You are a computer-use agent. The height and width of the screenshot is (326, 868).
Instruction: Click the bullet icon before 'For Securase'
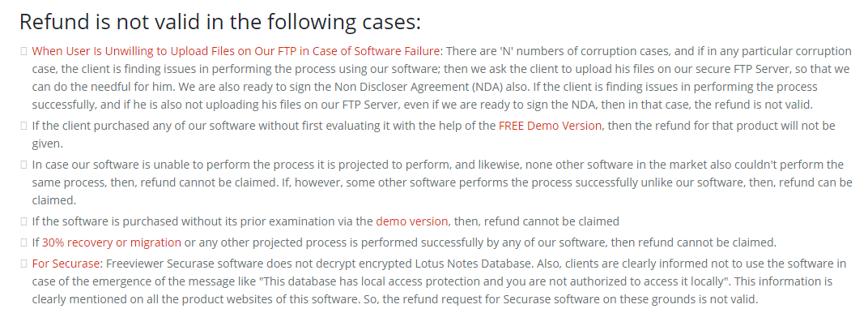[23, 264]
